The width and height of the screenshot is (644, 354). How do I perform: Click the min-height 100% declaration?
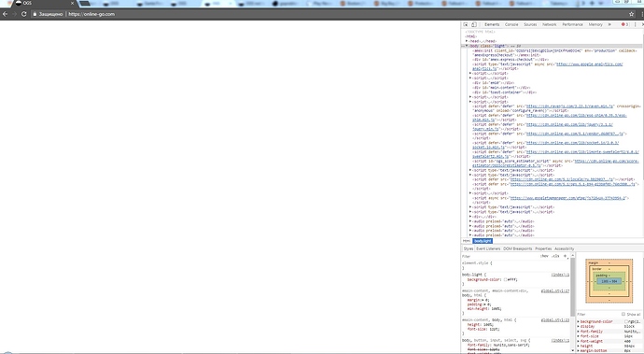484,309
